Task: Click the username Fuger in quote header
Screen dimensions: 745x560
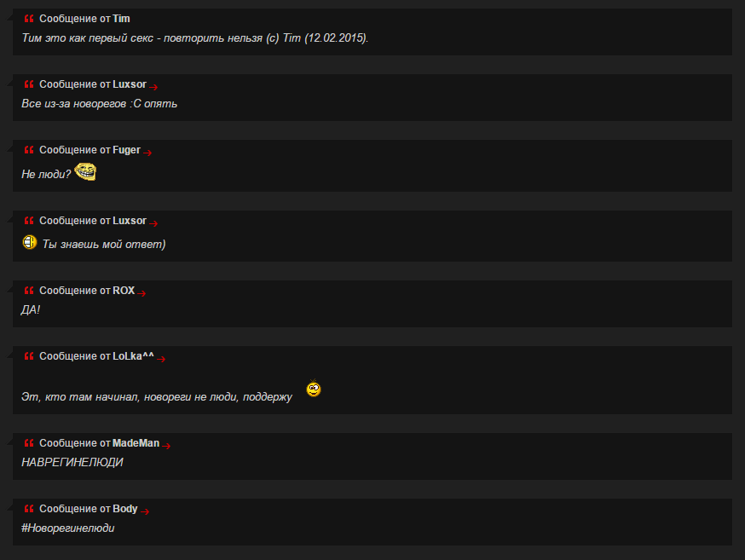Action: pyautogui.click(x=126, y=150)
